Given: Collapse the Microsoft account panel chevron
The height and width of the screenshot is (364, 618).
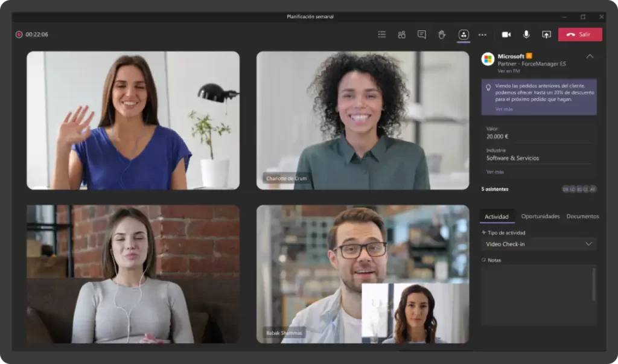Looking at the screenshot, I should click(x=590, y=56).
